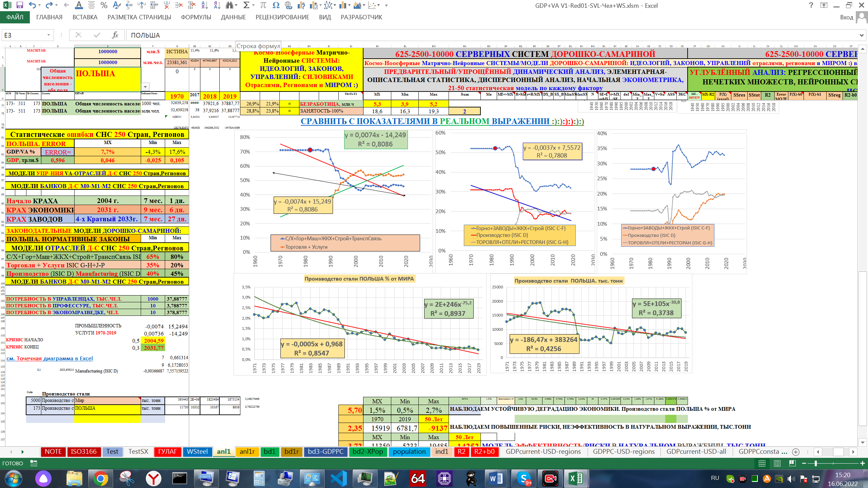Click the percent style icon
The height and width of the screenshot is (488, 868).
point(104,5)
